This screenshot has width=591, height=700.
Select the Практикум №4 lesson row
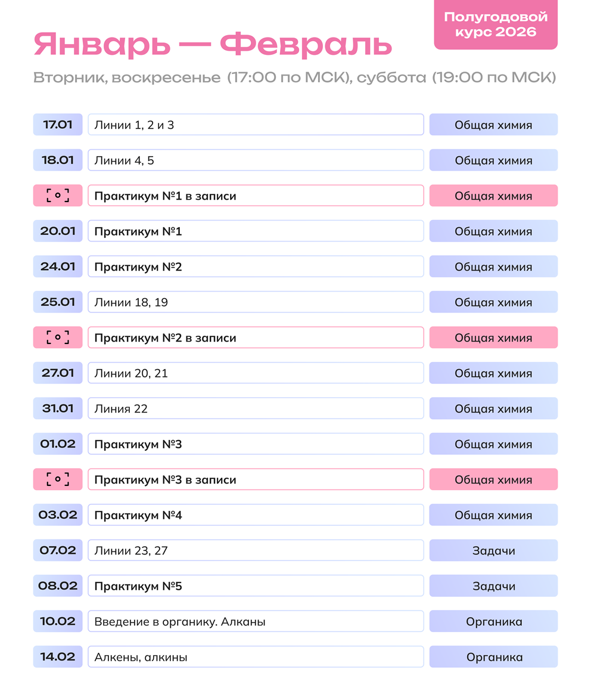coord(256,515)
